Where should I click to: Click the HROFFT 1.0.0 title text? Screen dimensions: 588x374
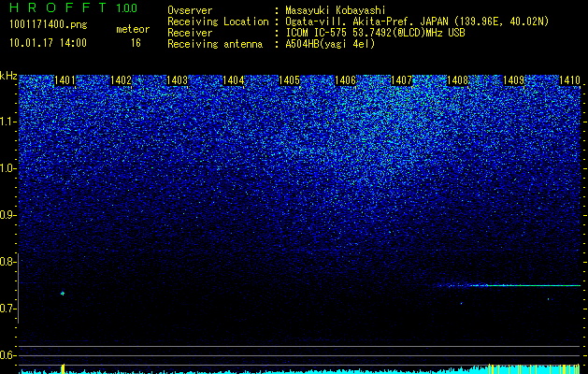[73, 7]
